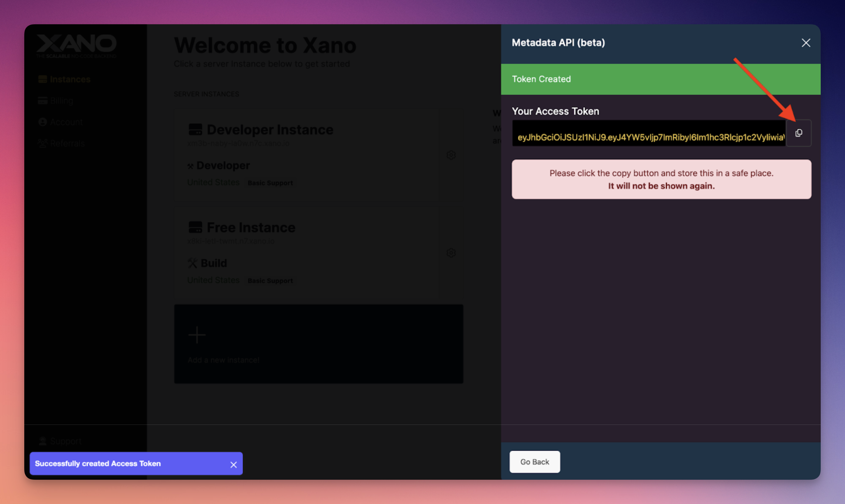Click the Support headset icon
This screenshot has height=504, width=845.
[x=42, y=441]
